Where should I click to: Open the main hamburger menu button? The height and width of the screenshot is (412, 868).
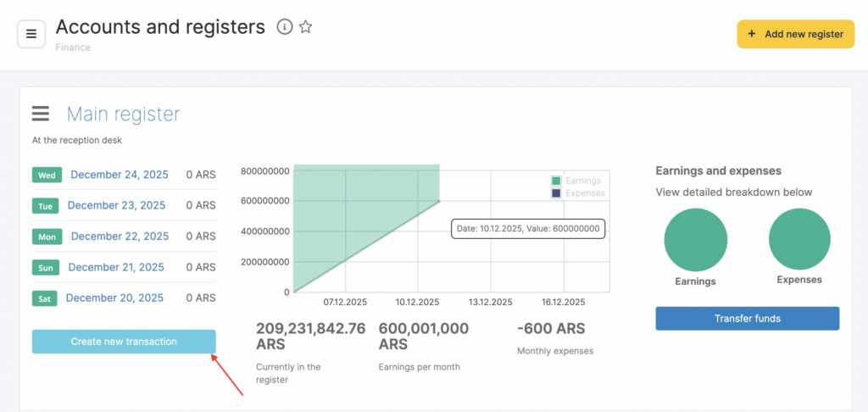tap(31, 34)
